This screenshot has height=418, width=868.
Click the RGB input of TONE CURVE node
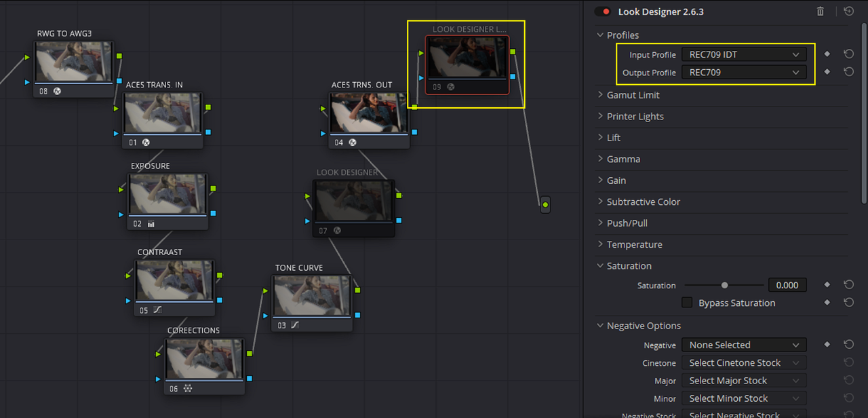[x=266, y=290]
